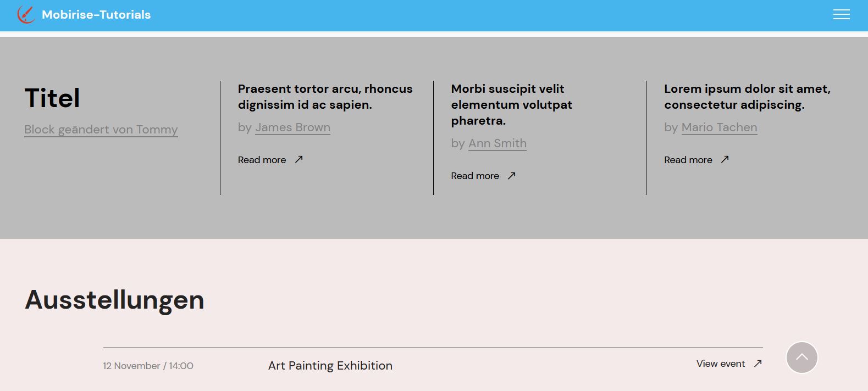Click the "Praesent tortor arcu" article headline
The image size is (868, 391).
pos(325,97)
